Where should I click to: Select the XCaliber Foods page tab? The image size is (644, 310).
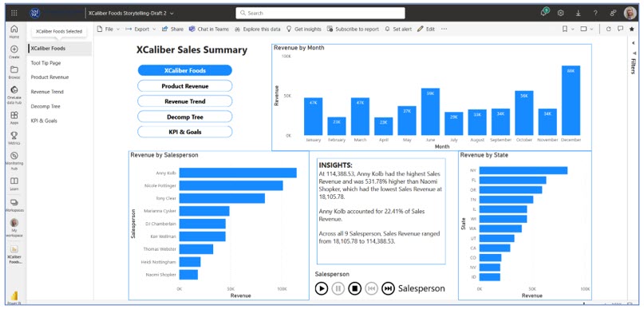[x=60, y=49]
